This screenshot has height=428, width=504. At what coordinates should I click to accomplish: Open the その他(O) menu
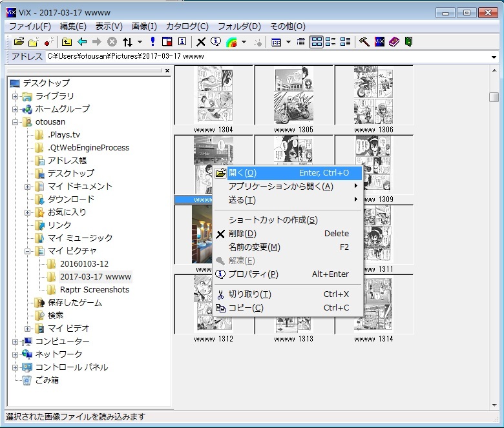pyautogui.click(x=288, y=26)
